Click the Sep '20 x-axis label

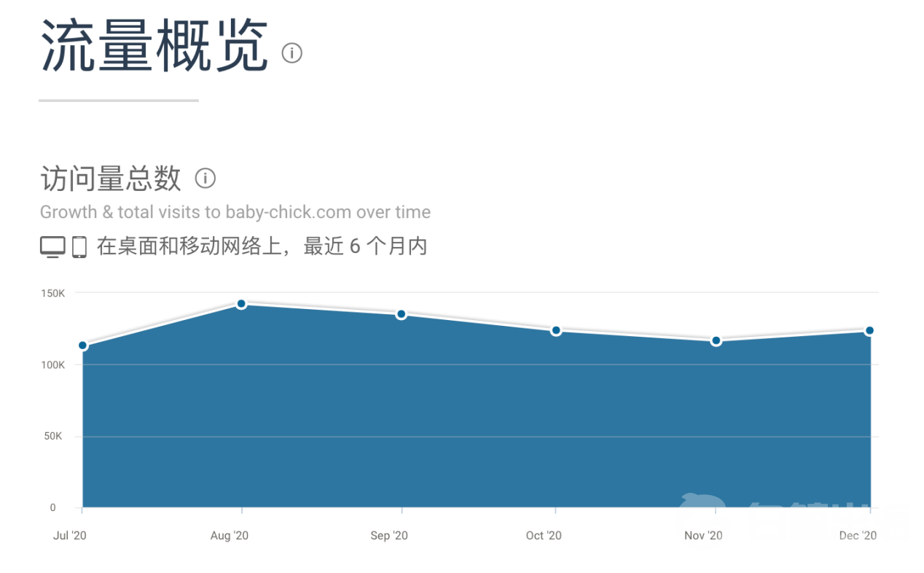click(x=389, y=536)
